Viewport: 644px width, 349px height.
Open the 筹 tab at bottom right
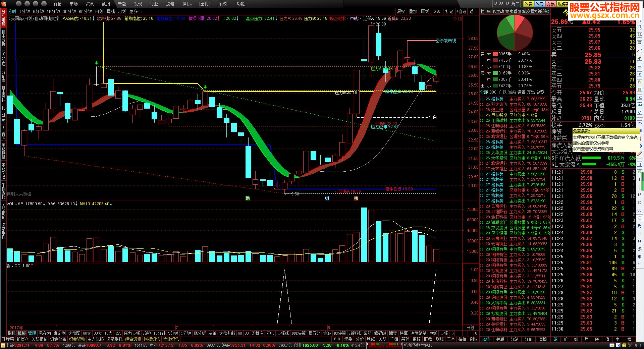click(629, 339)
